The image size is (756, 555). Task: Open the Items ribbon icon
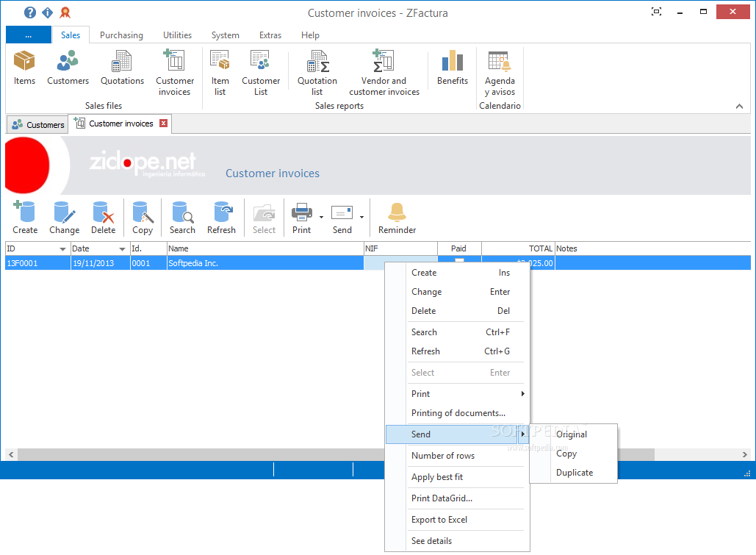click(24, 68)
